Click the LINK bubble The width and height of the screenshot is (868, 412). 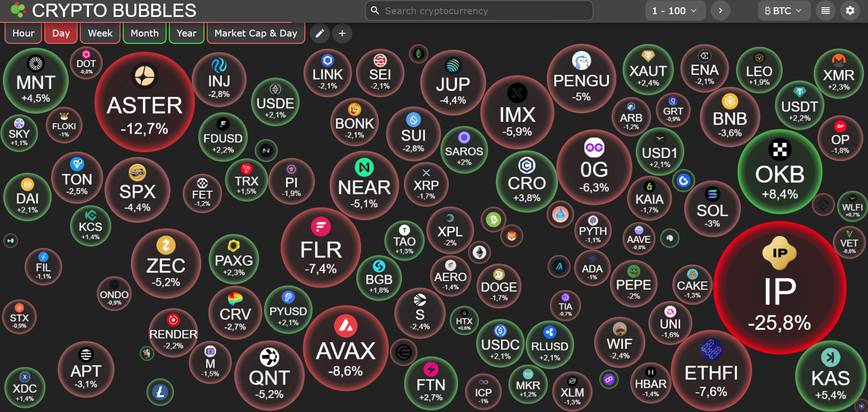pyautogui.click(x=328, y=73)
